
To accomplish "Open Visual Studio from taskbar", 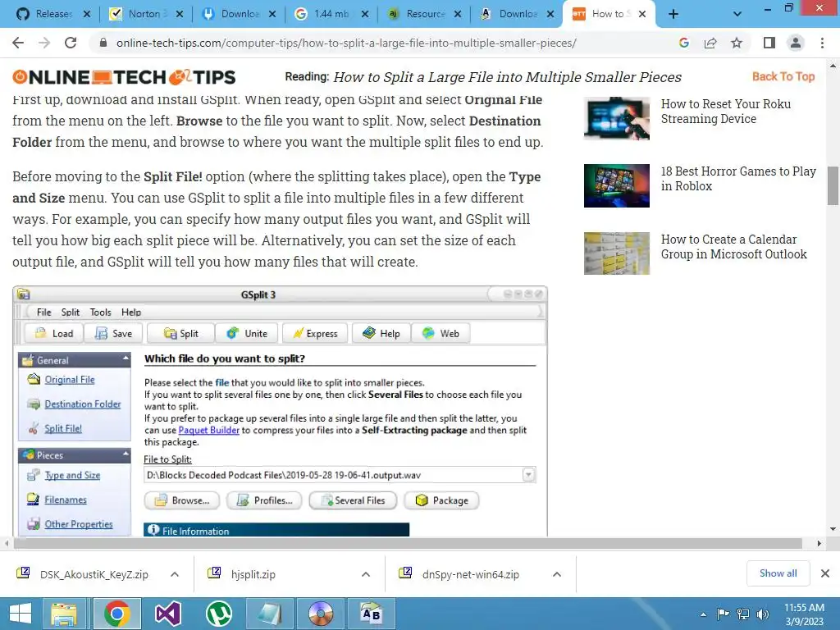I will (168, 614).
